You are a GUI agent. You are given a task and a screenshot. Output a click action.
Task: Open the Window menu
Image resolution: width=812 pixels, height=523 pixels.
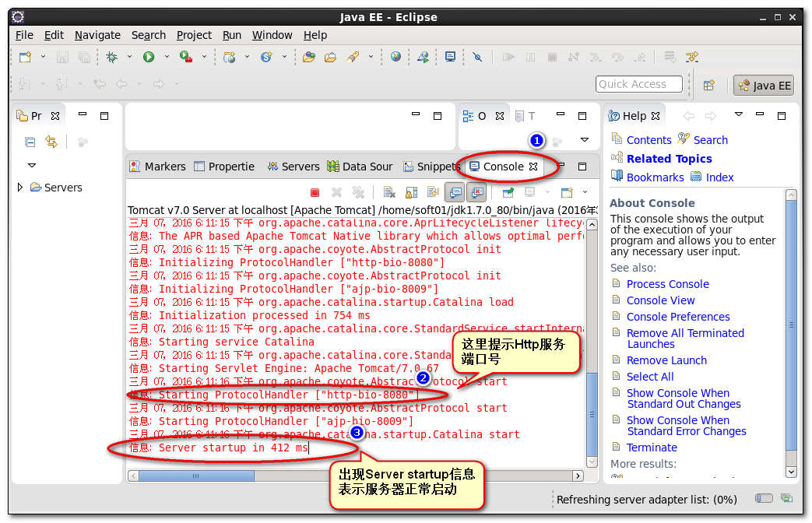(x=272, y=35)
